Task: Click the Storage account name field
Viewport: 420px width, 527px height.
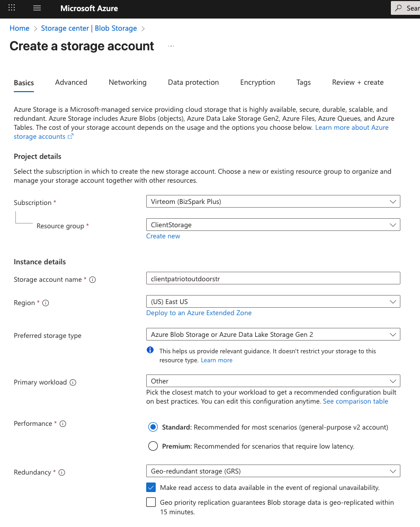Action: (x=273, y=278)
